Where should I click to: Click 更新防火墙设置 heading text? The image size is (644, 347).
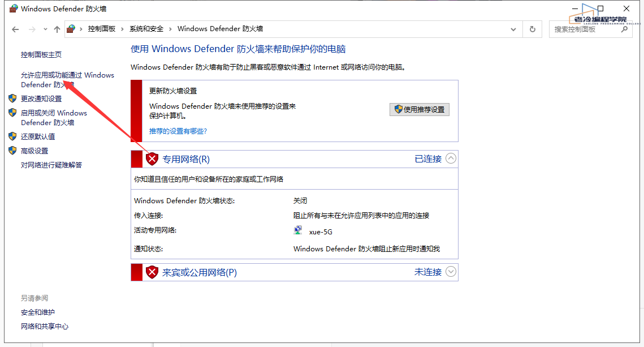tap(173, 91)
